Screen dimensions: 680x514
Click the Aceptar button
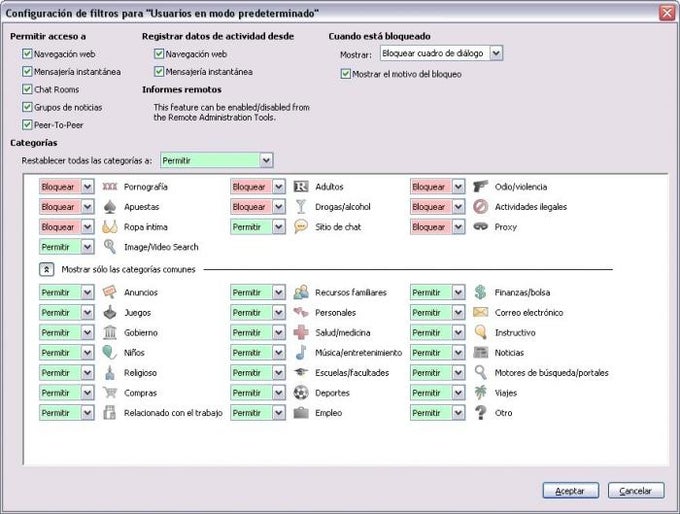[x=570, y=491]
